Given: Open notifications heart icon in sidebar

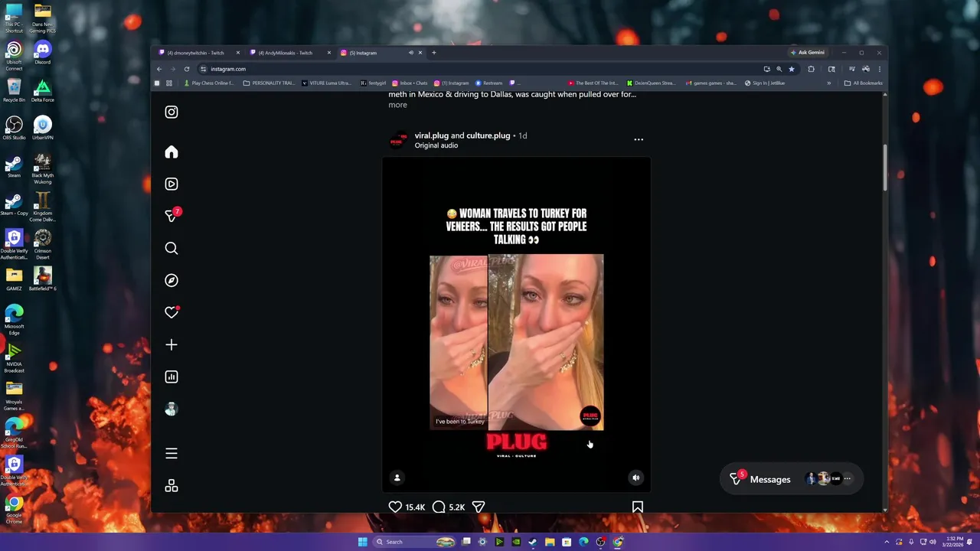Looking at the screenshot, I should (x=171, y=312).
